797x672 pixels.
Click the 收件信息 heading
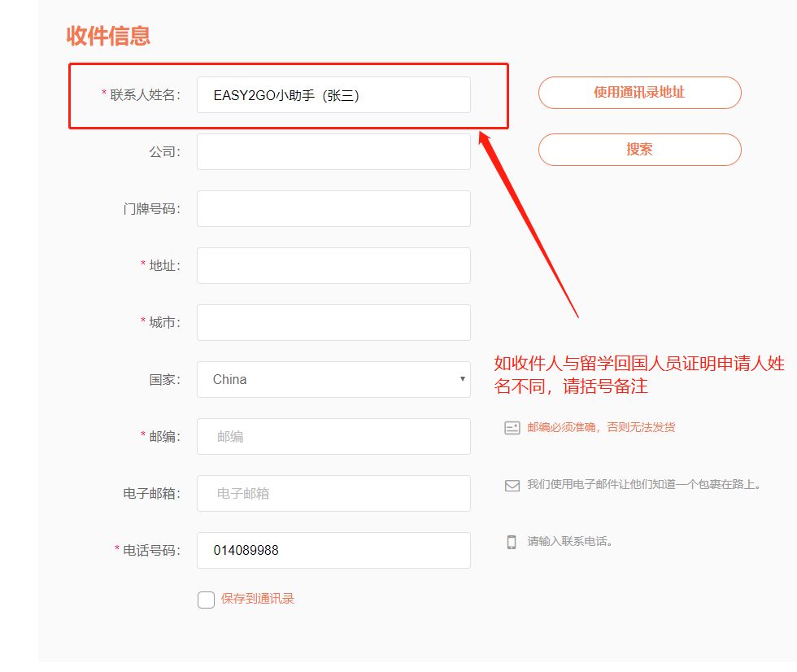[108, 36]
